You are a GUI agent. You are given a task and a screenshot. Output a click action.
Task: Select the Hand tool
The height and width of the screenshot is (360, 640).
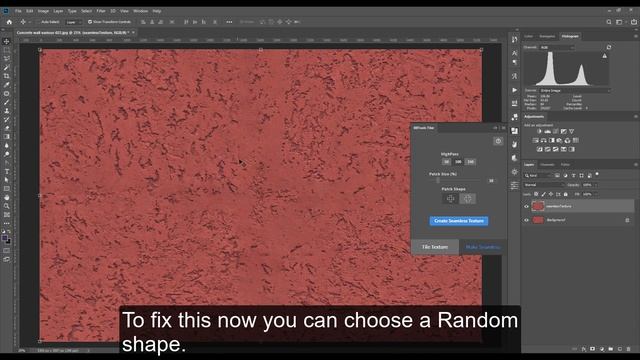pos(7,197)
